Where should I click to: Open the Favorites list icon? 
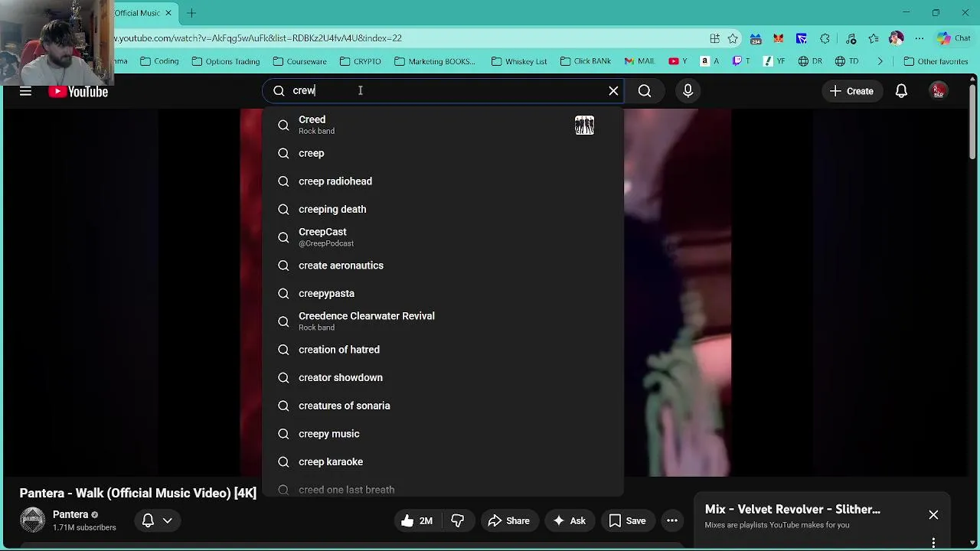point(874,38)
